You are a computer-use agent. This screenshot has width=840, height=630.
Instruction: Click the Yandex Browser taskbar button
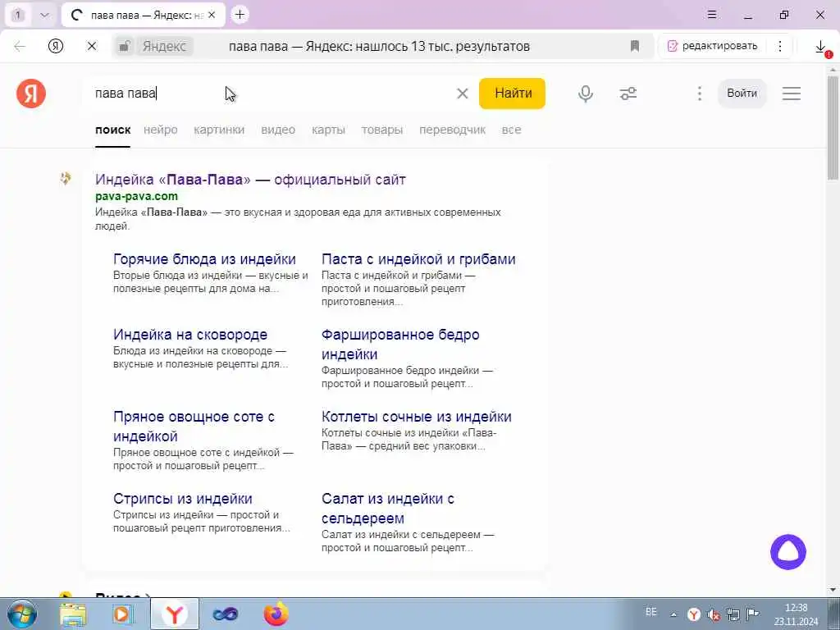click(x=175, y=614)
